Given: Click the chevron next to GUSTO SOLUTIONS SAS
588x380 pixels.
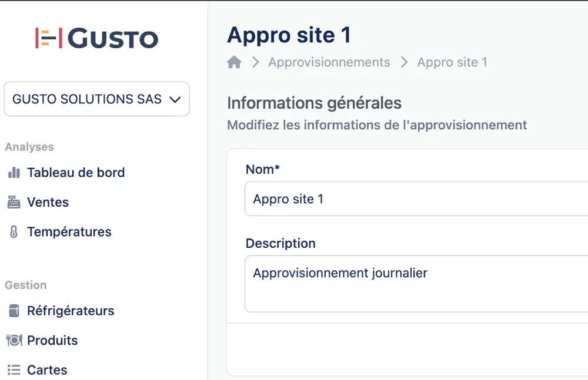Looking at the screenshot, I should tap(175, 99).
